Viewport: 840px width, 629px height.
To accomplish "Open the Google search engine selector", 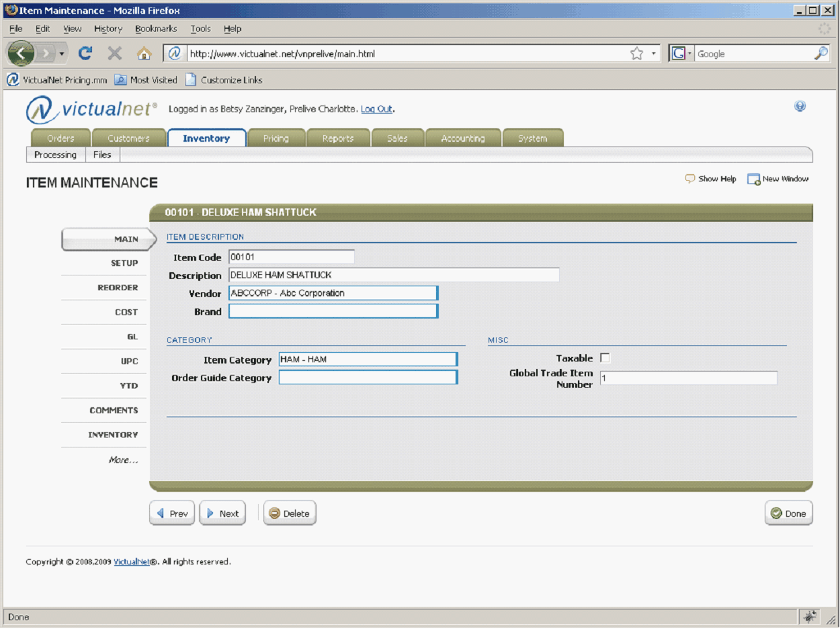I will click(681, 54).
